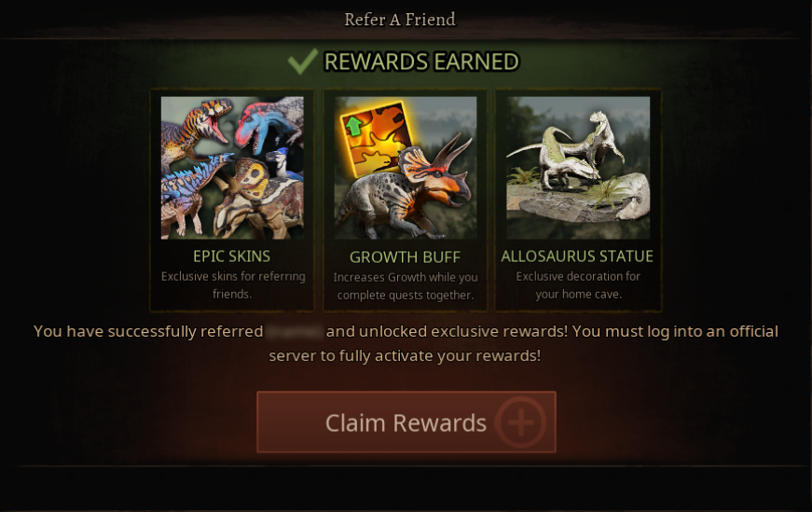Screen dimensions: 812x512
Task: Click the blurred referred friend name
Action: pos(295,331)
